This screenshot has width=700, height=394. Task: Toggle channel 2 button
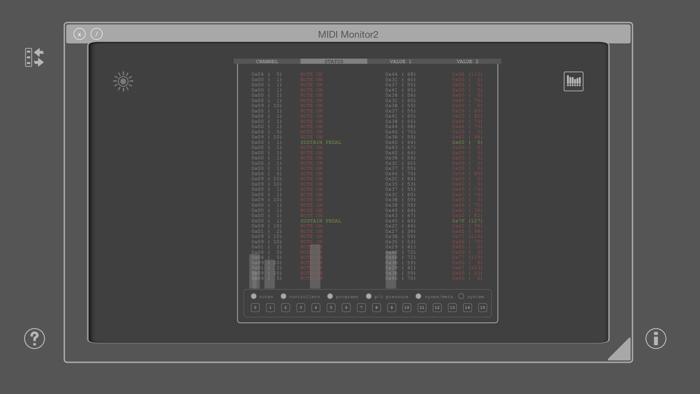tap(286, 307)
